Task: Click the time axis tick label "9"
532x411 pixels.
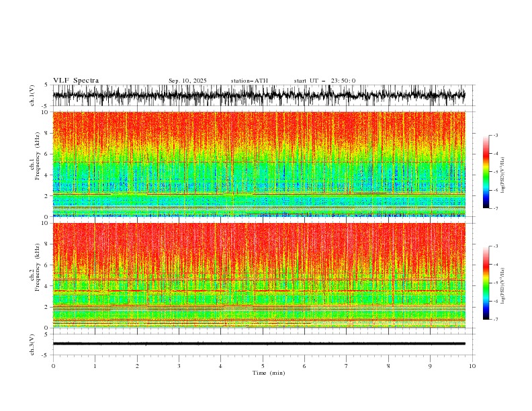Action: click(x=430, y=366)
